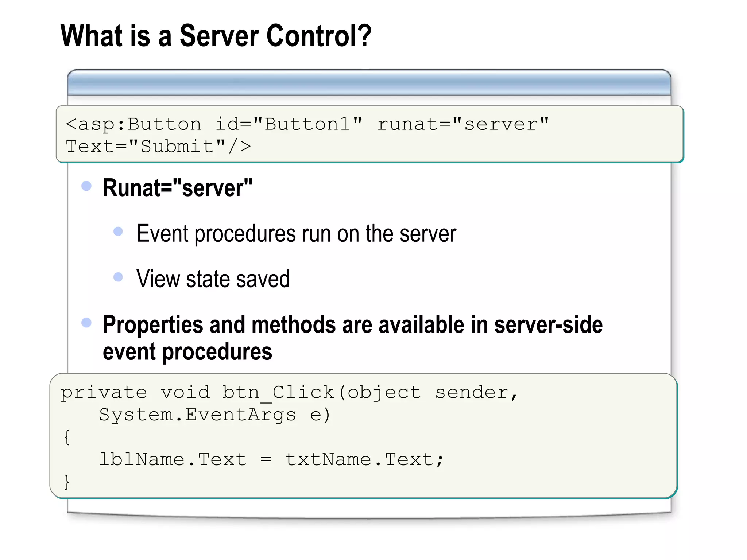Click 'txtName.Text;' in the bottom code box
Viewport: 747px width, 560px height.
tap(364, 459)
